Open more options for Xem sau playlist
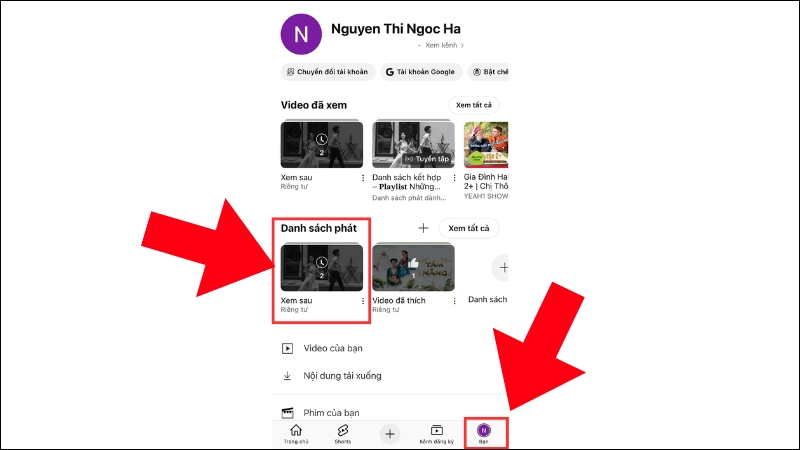 (x=363, y=301)
